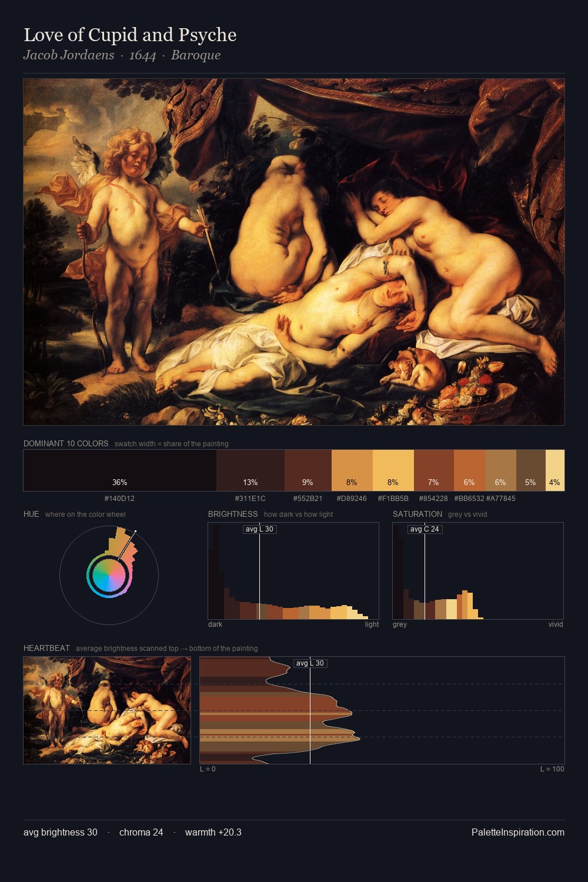The height and width of the screenshot is (882, 588).
Task: Choose the 9% swatch #552B21
Action: point(308,470)
